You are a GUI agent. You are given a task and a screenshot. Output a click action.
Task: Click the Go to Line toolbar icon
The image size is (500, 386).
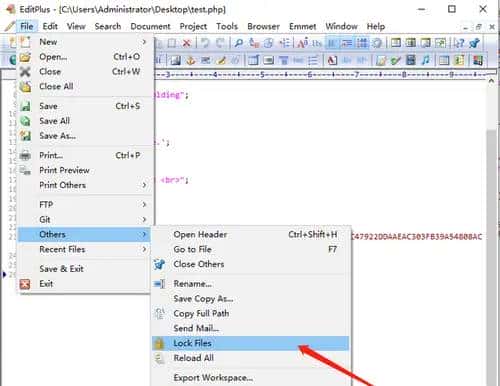pyautogui.click(x=284, y=43)
